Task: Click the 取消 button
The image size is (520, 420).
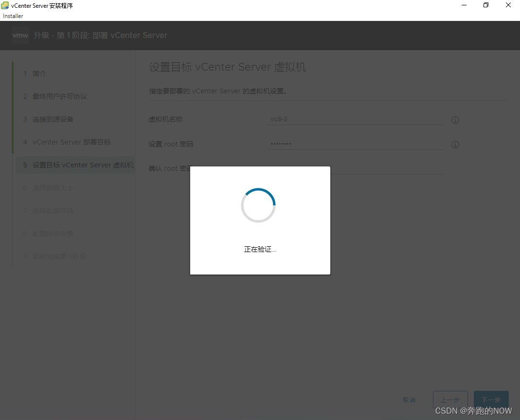Action: [409, 400]
